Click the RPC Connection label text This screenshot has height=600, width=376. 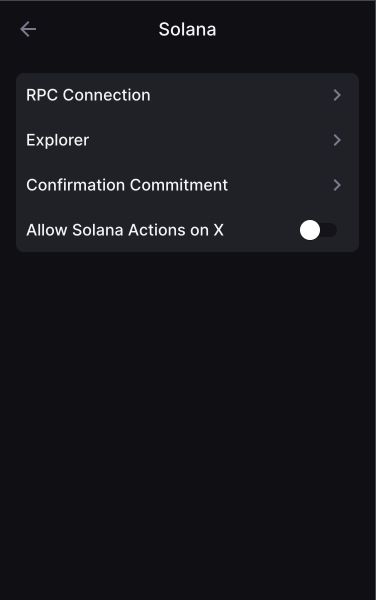pyautogui.click(x=88, y=95)
